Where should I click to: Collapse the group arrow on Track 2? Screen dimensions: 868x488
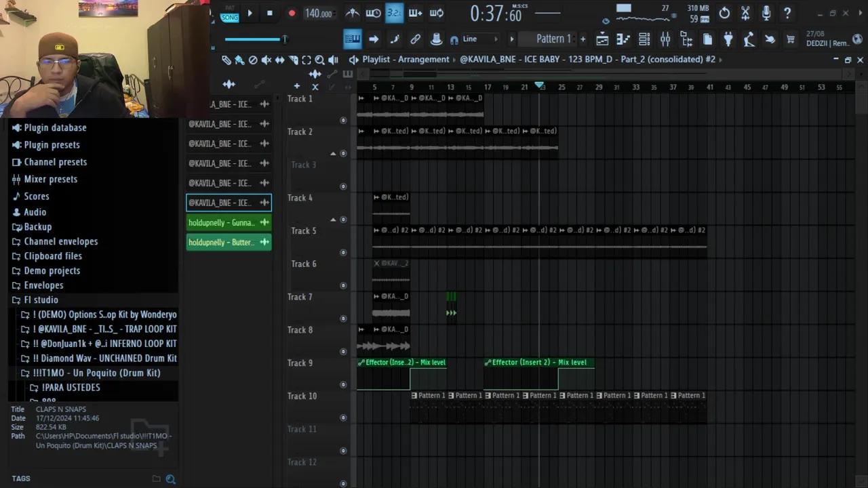333,154
